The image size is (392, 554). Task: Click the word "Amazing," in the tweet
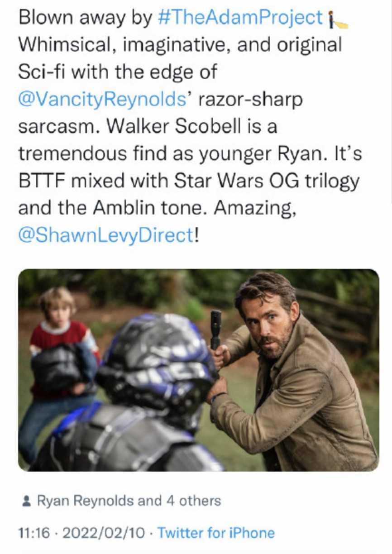point(254,208)
